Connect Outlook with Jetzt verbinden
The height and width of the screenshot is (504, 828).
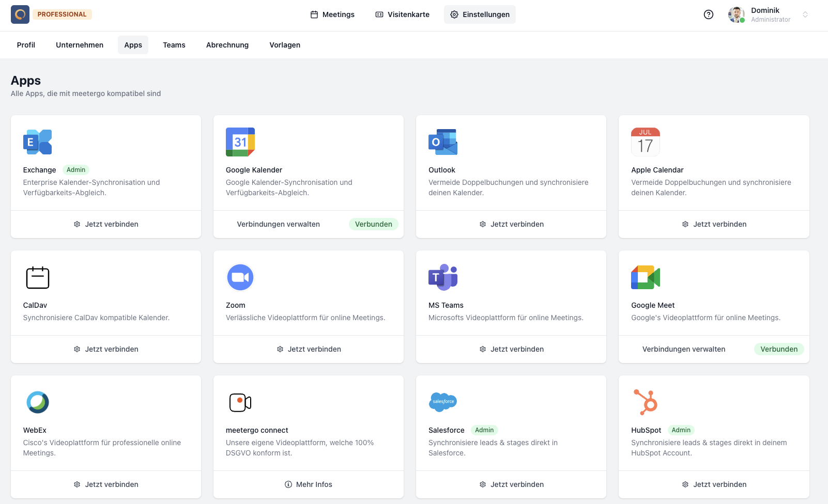(x=511, y=224)
